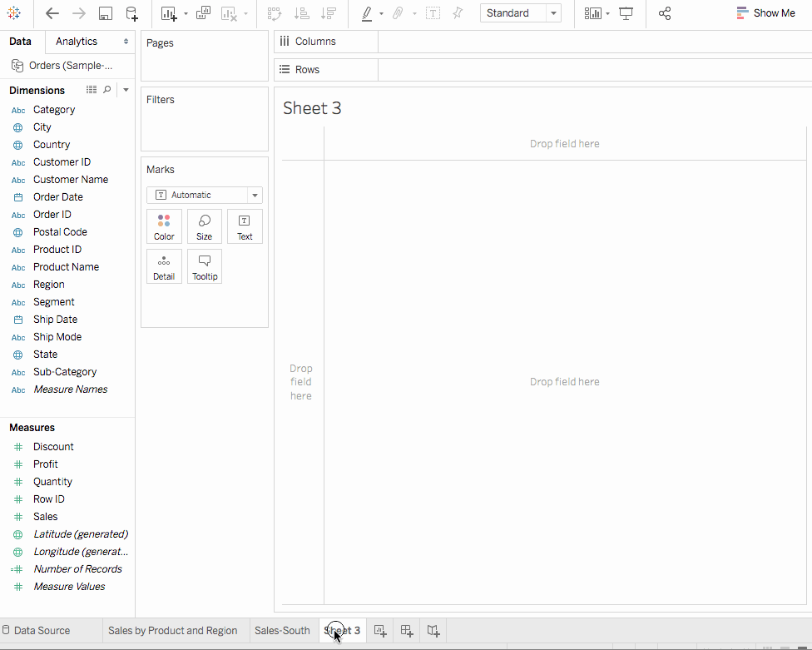812x650 pixels.
Task: Click the Share workbook icon
Action: [x=665, y=13]
